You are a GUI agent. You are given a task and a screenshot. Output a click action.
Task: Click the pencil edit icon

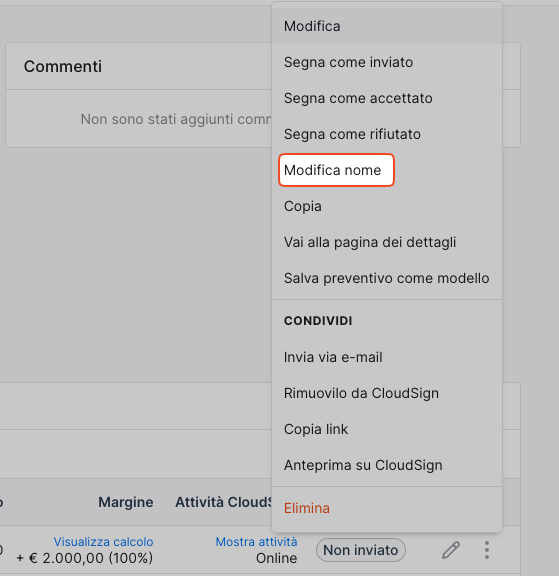click(x=451, y=550)
